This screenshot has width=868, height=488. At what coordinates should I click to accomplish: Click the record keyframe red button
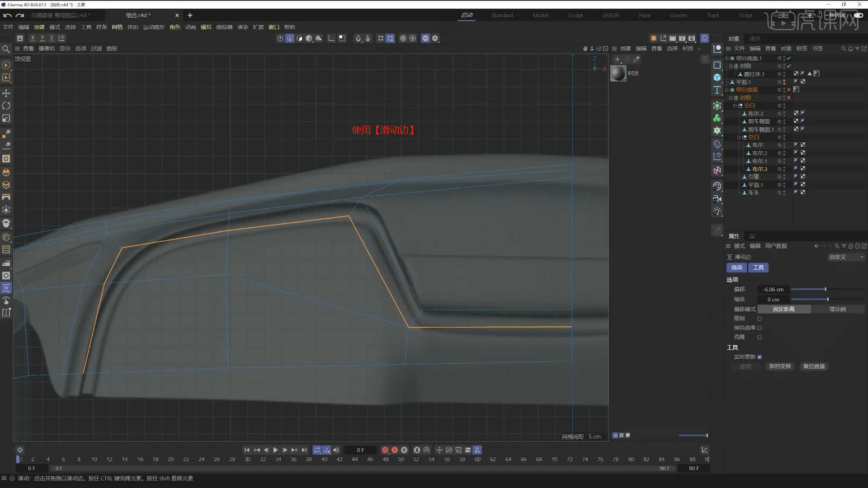[x=385, y=450]
